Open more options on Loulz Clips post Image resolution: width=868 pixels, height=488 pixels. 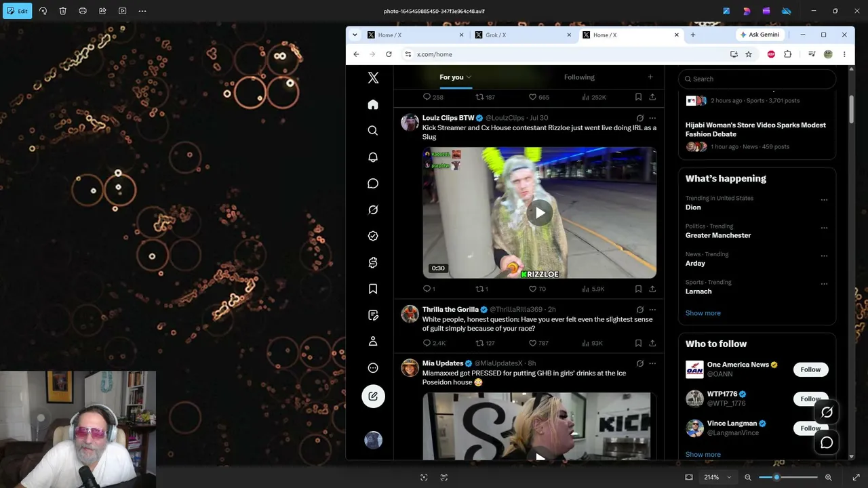tap(652, 118)
